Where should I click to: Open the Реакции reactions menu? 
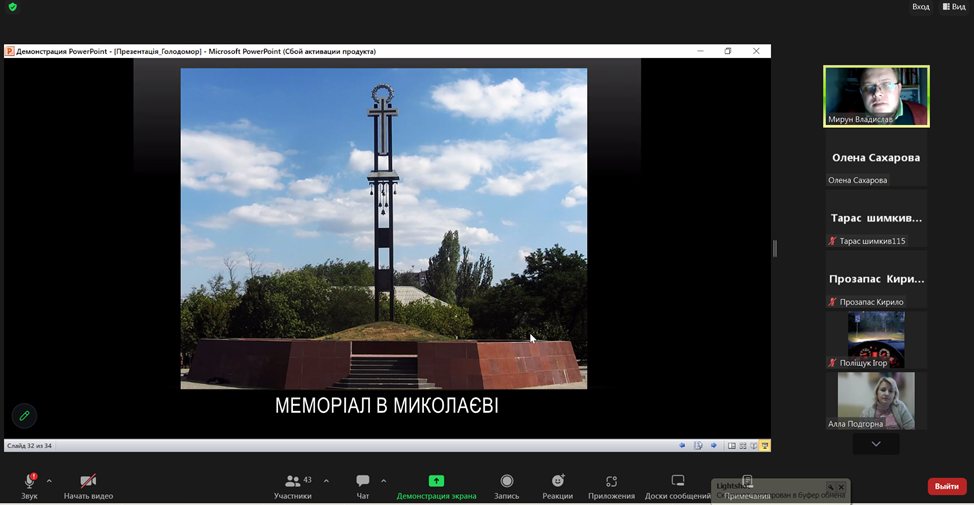pos(558,481)
